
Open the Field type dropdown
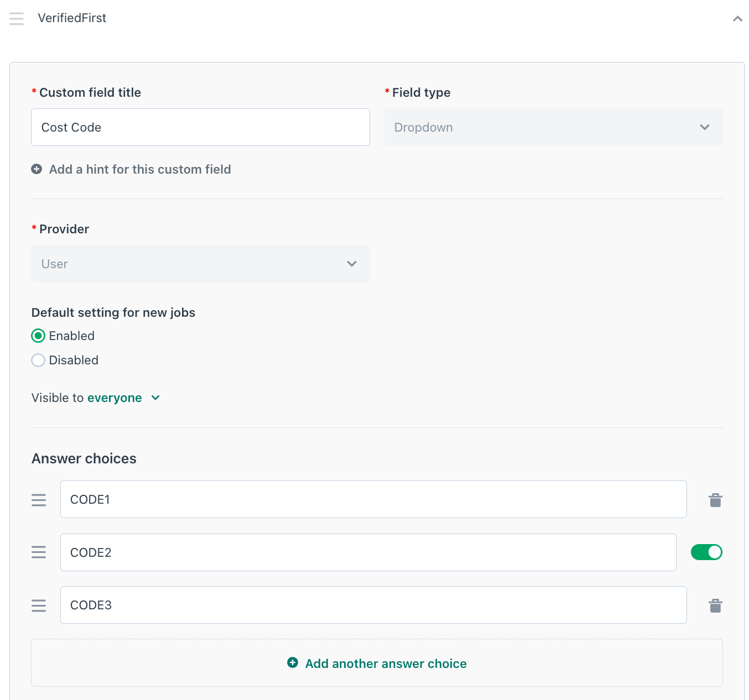(553, 127)
